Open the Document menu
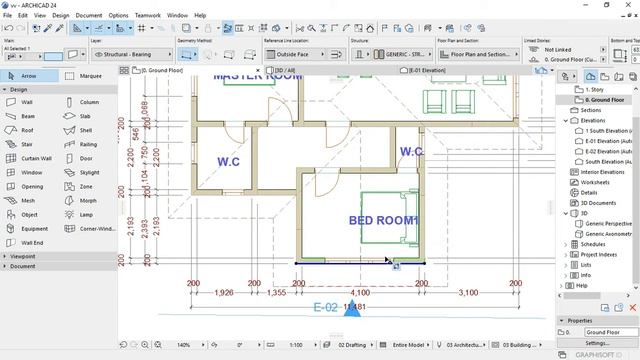The image size is (640, 360). click(89, 16)
